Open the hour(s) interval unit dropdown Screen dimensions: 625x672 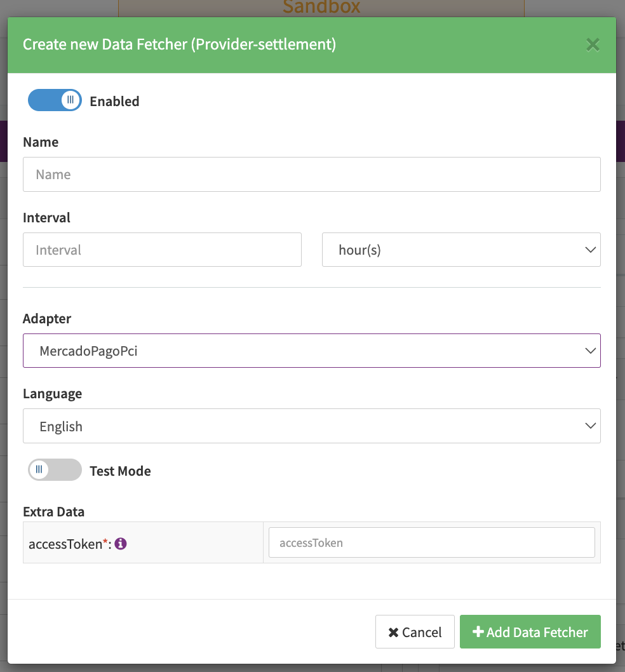[461, 250]
